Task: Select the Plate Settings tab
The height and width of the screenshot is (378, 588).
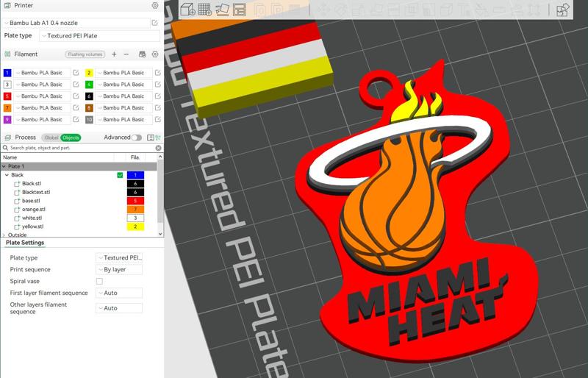Action: coord(25,243)
